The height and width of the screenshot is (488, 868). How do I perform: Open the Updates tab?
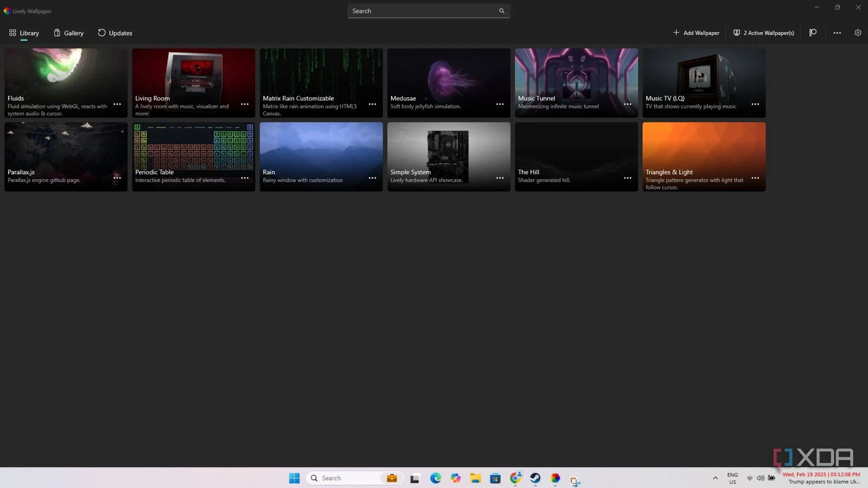click(x=115, y=33)
